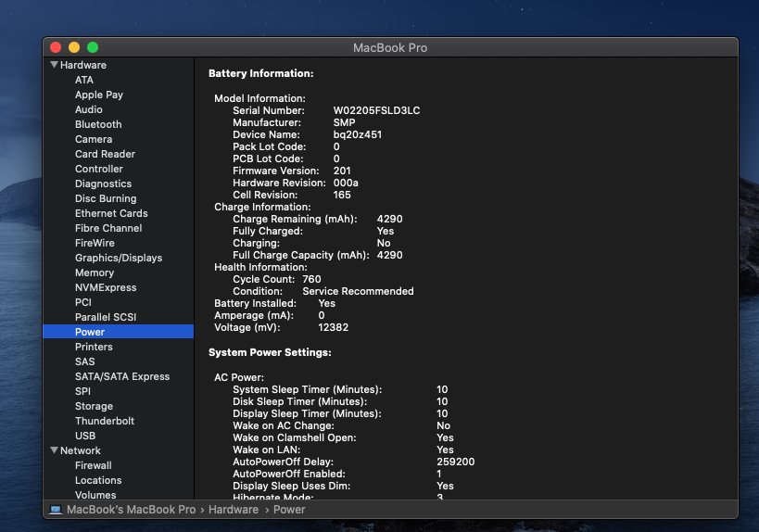Collapse the Network disclosure triangle
Viewport: 759px width, 532px height.
pos(55,450)
